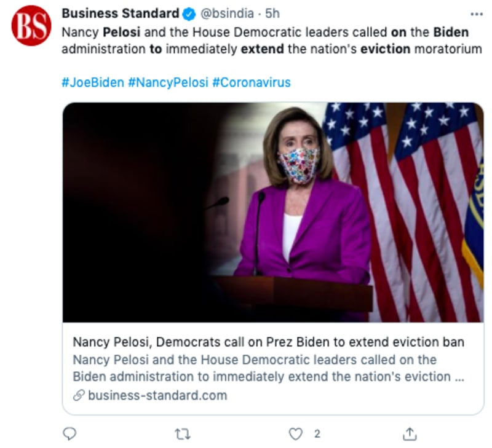
Task: Like the tweet with the heart icon
Action: (296, 434)
